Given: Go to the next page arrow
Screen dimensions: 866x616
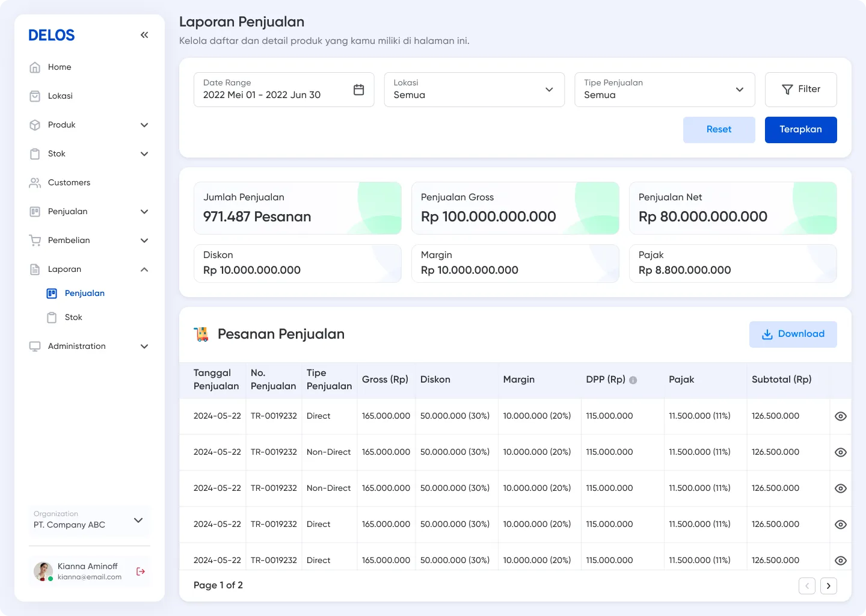Looking at the screenshot, I should coord(829,586).
